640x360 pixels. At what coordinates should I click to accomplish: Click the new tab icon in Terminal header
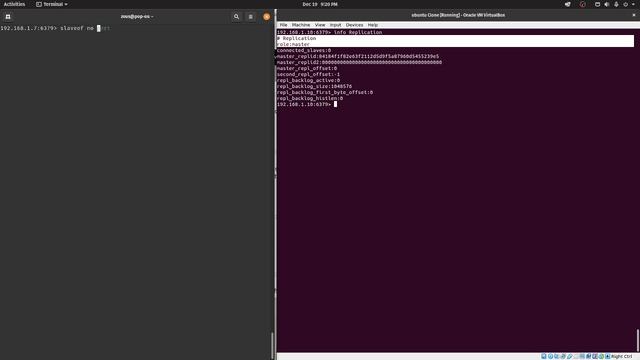(x=8, y=17)
